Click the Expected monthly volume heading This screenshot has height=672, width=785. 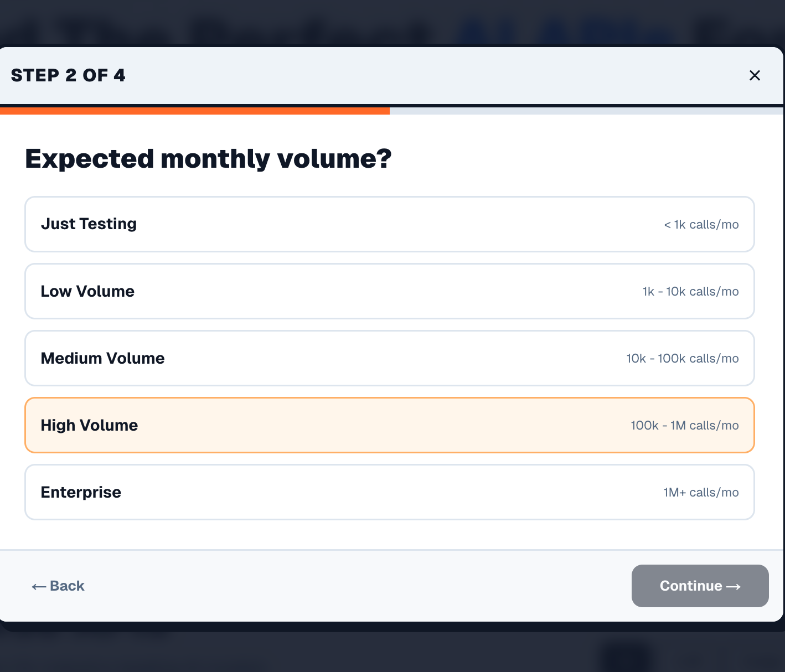tap(208, 159)
